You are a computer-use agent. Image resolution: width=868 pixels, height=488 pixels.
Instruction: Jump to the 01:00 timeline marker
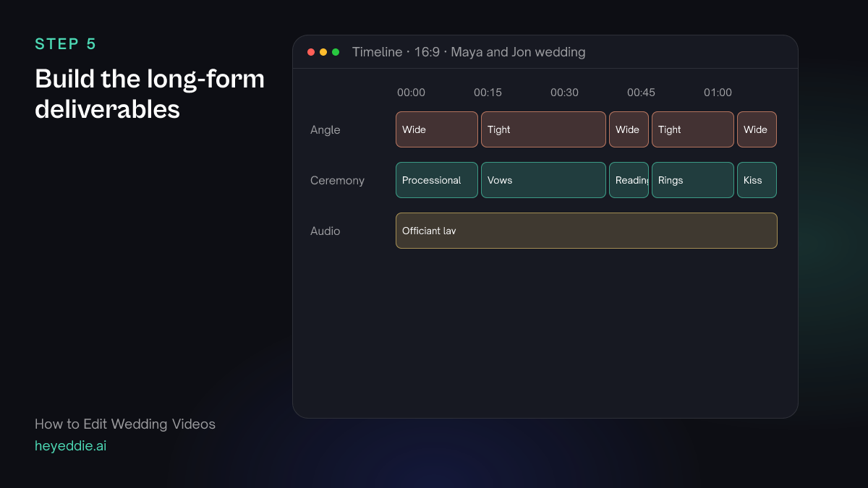coord(718,93)
